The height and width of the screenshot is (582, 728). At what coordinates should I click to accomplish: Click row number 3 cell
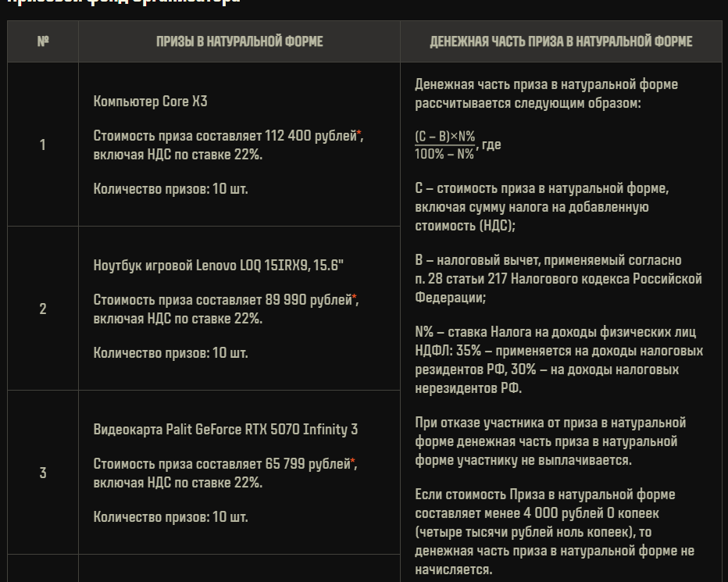pos(43,473)
